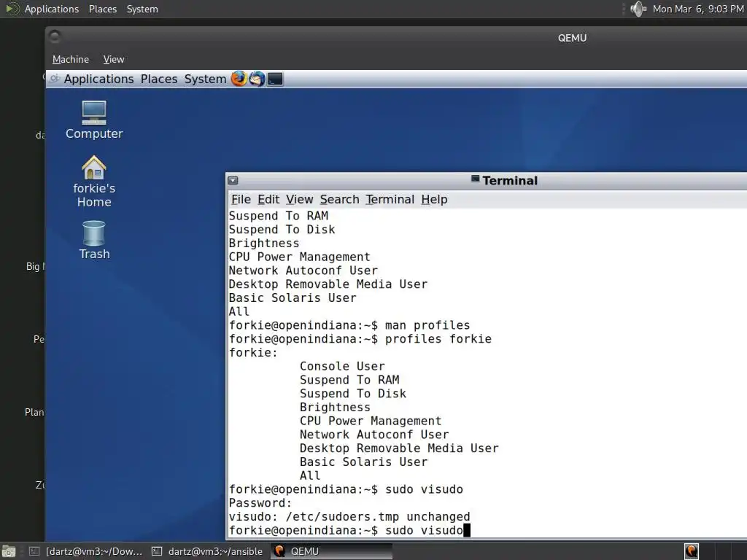Click the indented 'CPU Power Management' entry
This screenshot has width=747, height=560.
coord(371,421)
